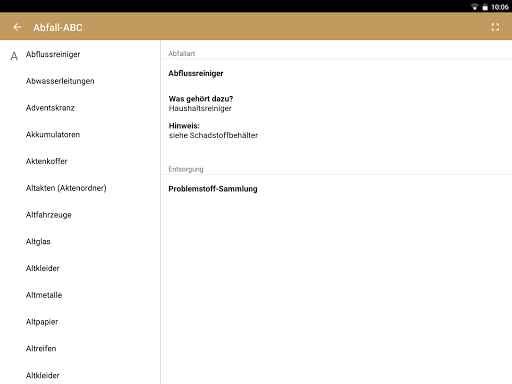Open the Altmetalle entry
Image resolution: width=512 pixels, height=384 pixels.
coord(80,295)
